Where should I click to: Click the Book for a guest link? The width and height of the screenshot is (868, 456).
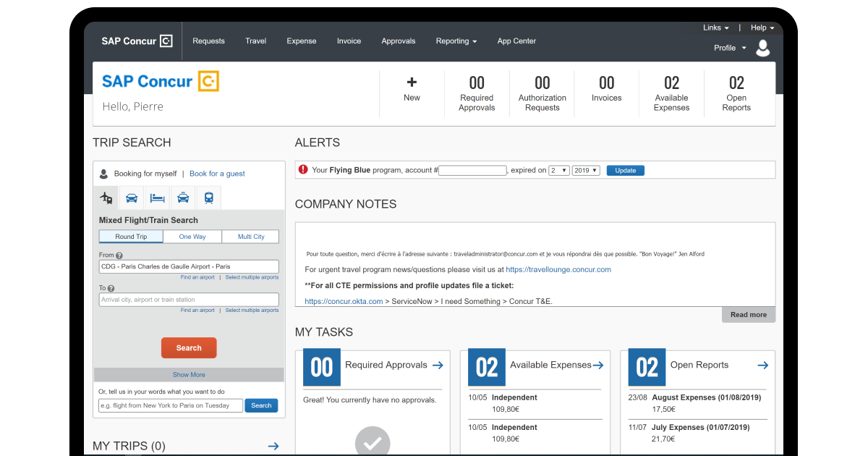point(216,173)
